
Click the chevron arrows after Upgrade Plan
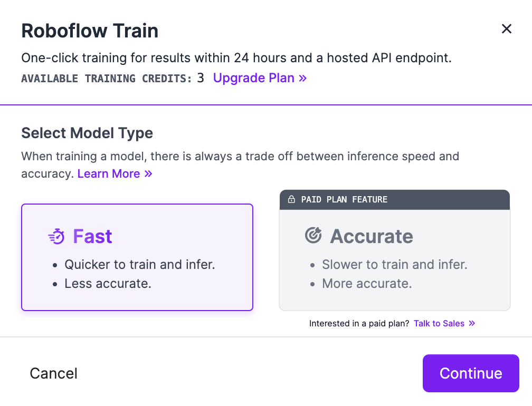coord(302,78)
